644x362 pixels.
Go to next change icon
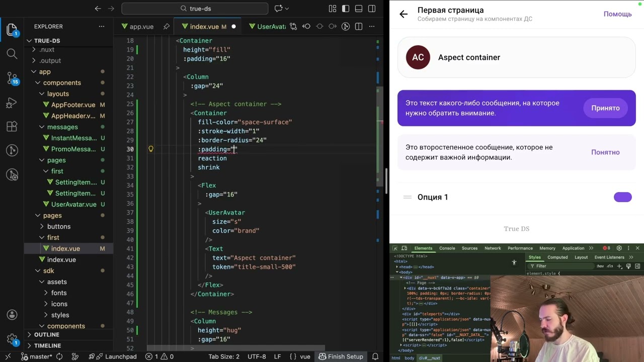[333, 26]
